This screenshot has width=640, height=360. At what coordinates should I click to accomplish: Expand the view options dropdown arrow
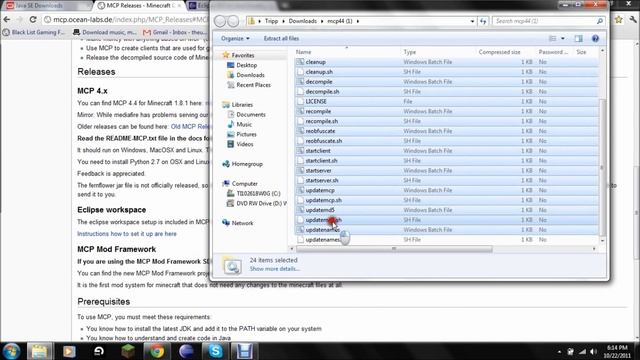[x=563, y=38]
